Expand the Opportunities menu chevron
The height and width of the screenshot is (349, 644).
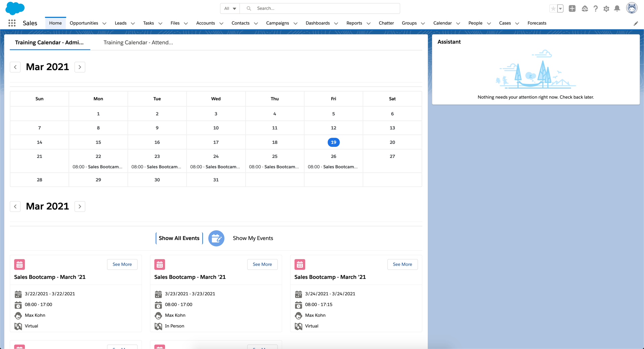click(x=104, y=23)
